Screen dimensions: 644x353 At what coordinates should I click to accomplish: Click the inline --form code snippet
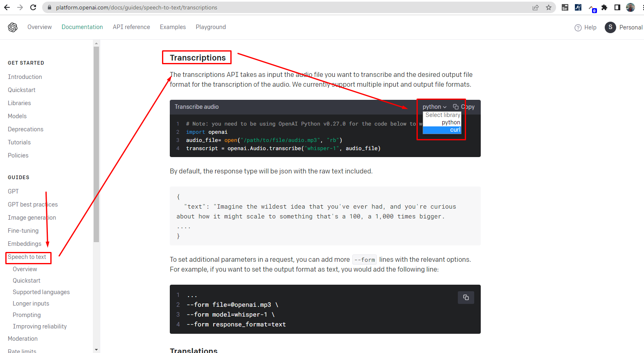[x=365, y=260]
